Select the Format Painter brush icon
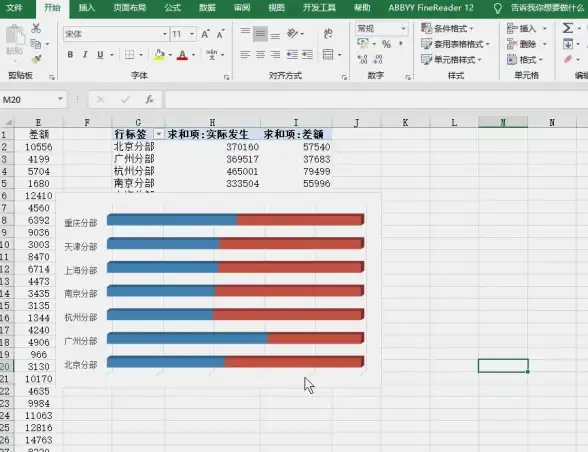Image resolution: width=588 pixels, height=452 pixels. click(x=36, y=59)
